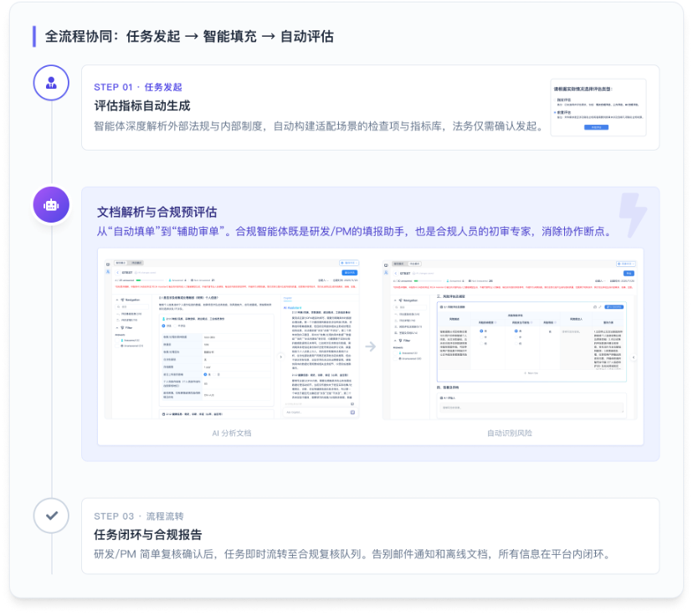
Task: Collapse Filter section in AI 分析文档 screenshot
Action: [x=116, y=327]
